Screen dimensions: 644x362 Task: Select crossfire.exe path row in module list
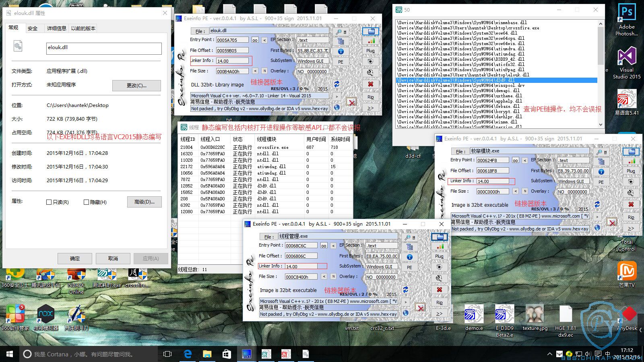pyautogui.click(x=496, y=28)
